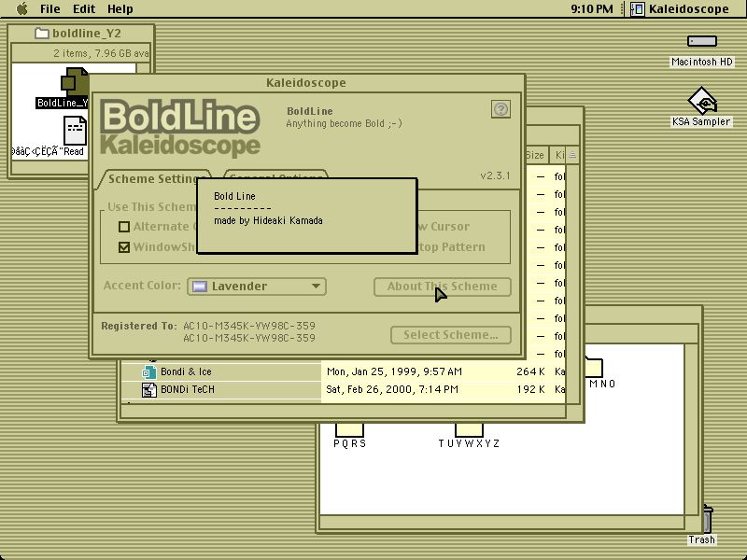This screenshot has width=747, height=560.
Task: Click the Kind column header
Action: click(558, 155)
